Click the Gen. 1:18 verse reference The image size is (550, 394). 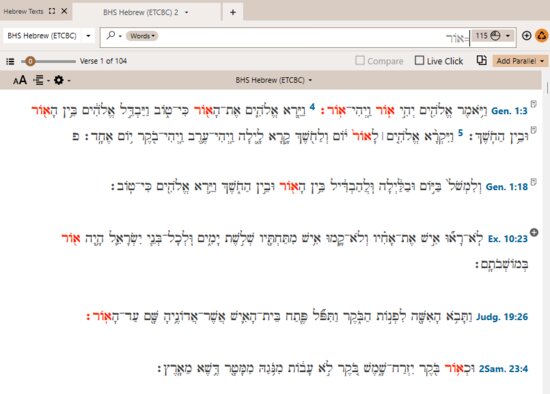coord(507,187)
